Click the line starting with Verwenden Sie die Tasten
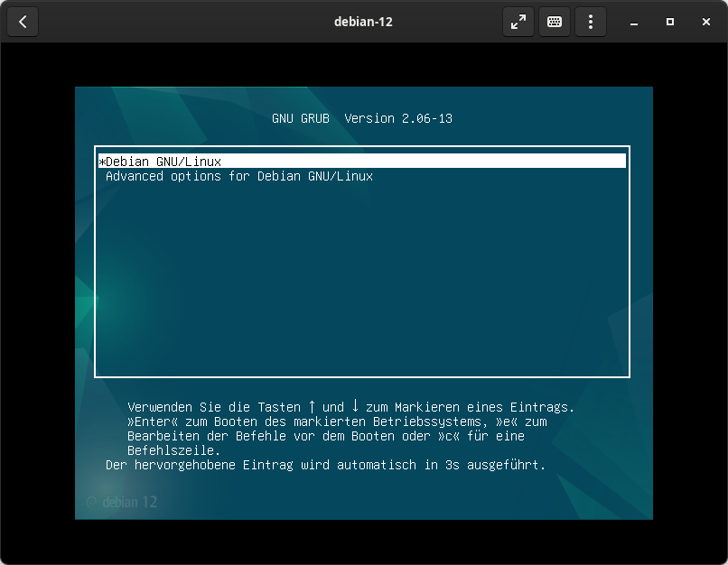 351,407
